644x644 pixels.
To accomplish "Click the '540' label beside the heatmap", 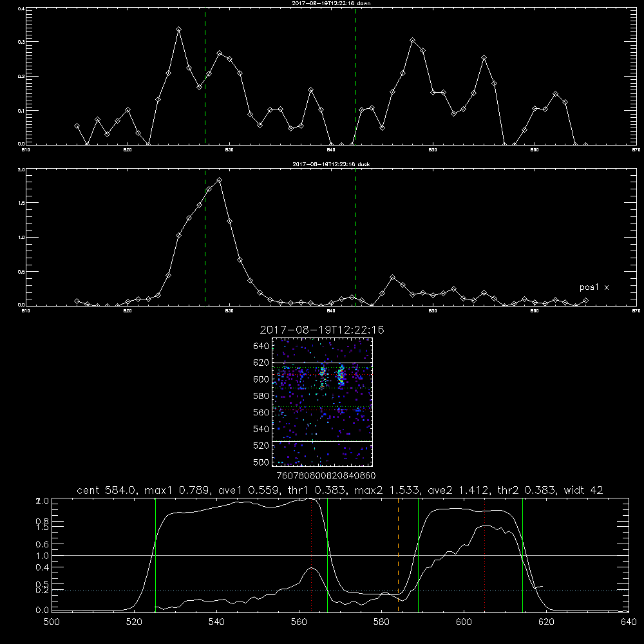I will click(x=261, y=429).
